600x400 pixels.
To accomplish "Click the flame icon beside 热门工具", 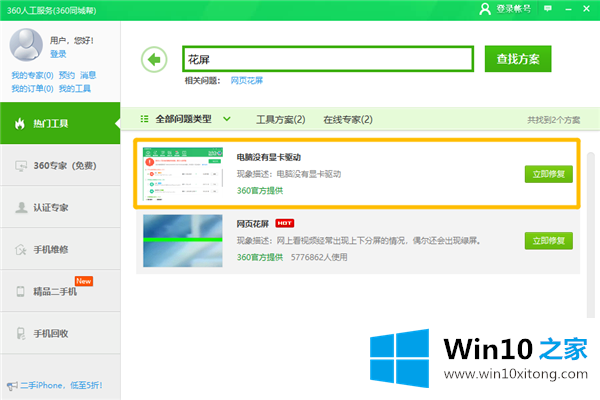I will (20, 124).
